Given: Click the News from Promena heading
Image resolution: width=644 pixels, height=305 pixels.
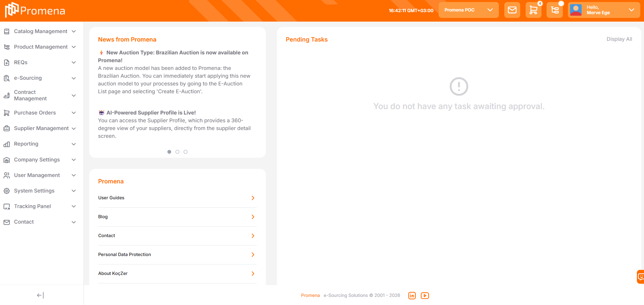Looking at the screenshot, I should coord(127,40).
